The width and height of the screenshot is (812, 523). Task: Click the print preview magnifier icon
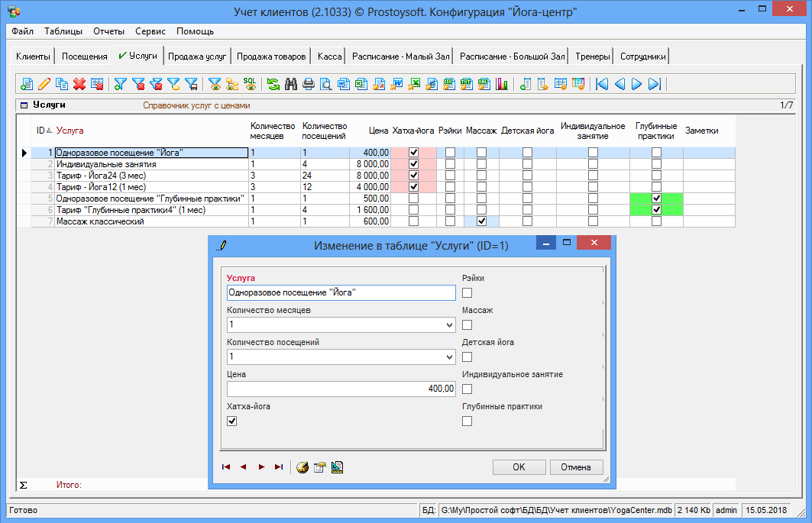coord(325,84)
